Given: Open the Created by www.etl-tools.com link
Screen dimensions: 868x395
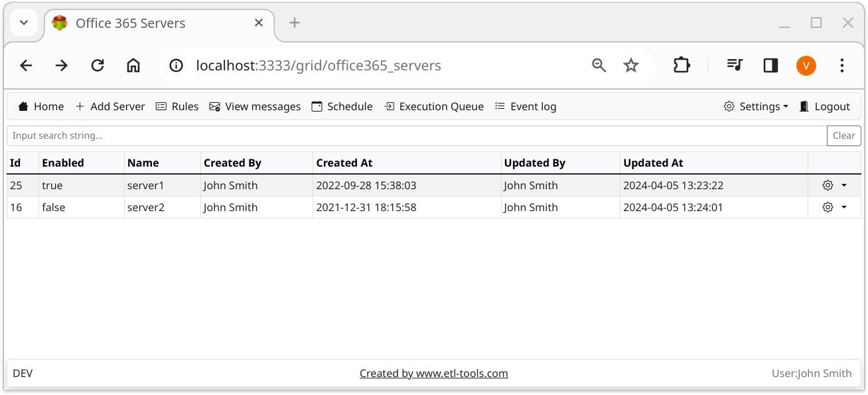Looking at the screenshot, I should (x=434, y=373).
